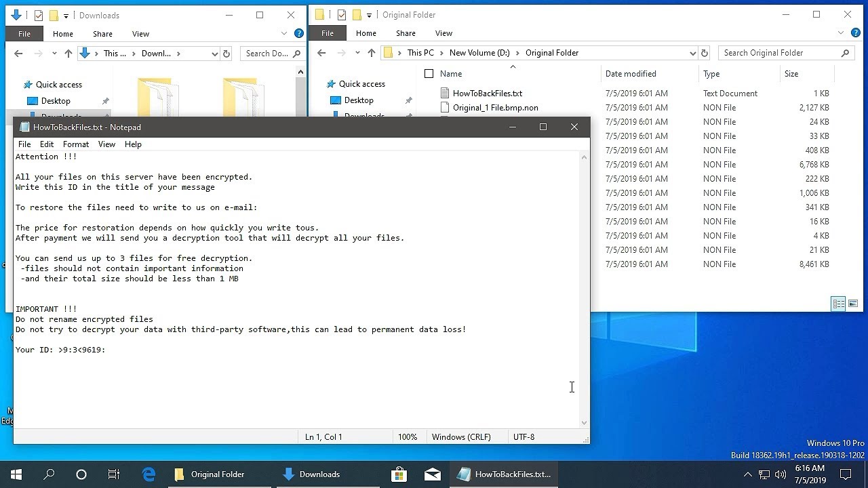Image resolution: width=868 pixels, height=488 pixels.
Task: Open Home tab in Downloads window
Action: [x=62, y=34]
